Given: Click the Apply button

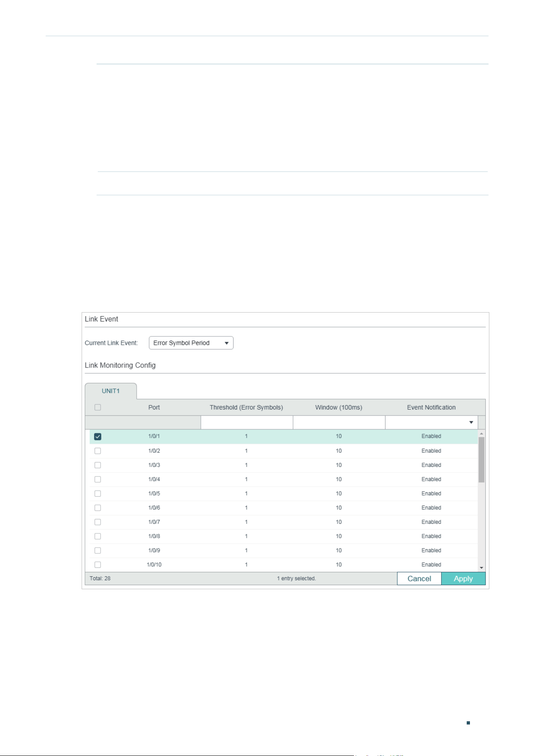Looking at the screenshot, I should (x=463, y=579).
